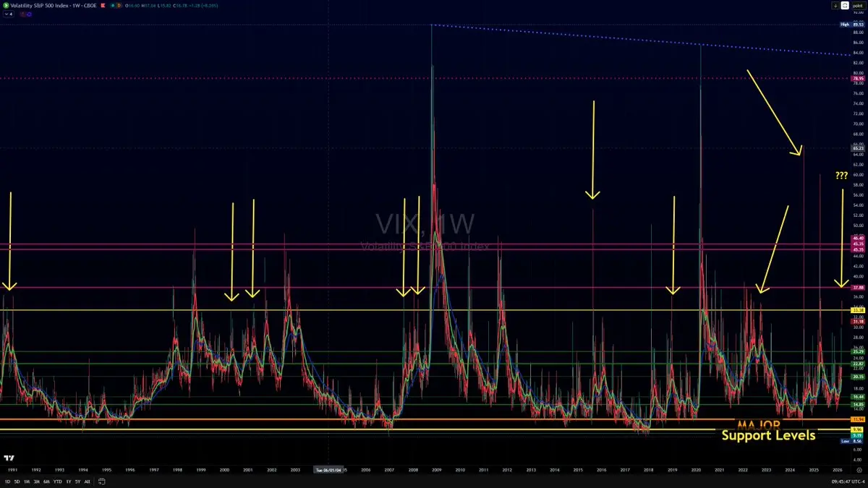Image resolution: width=868 pixels, height=488 pixels.
Task: Open the Volatility S&P 500 Index symbol title
Action: click(x=53, y=6)
